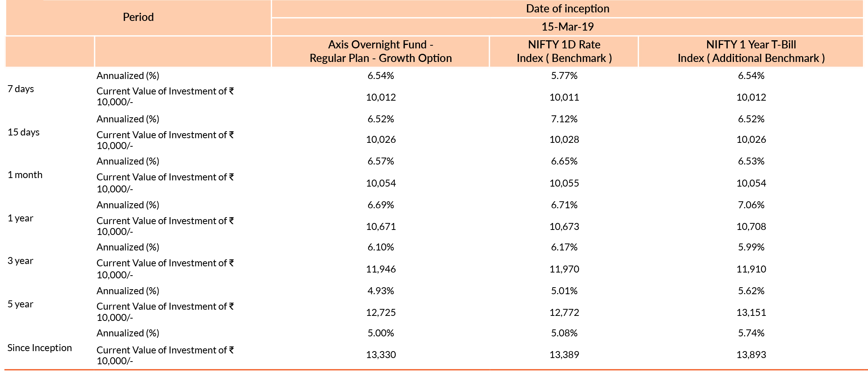Select the 15 days row label
The height and width of the screenshot is (372, 868).
pos(24,132)
